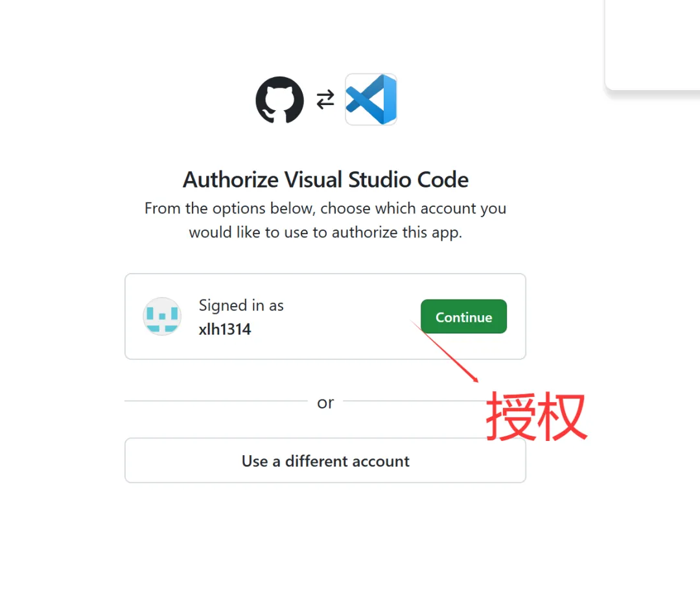The height and width of the screenshot is (594, 700).
Task: Click the divider line left of "or"
Action: tap(216, 401)
